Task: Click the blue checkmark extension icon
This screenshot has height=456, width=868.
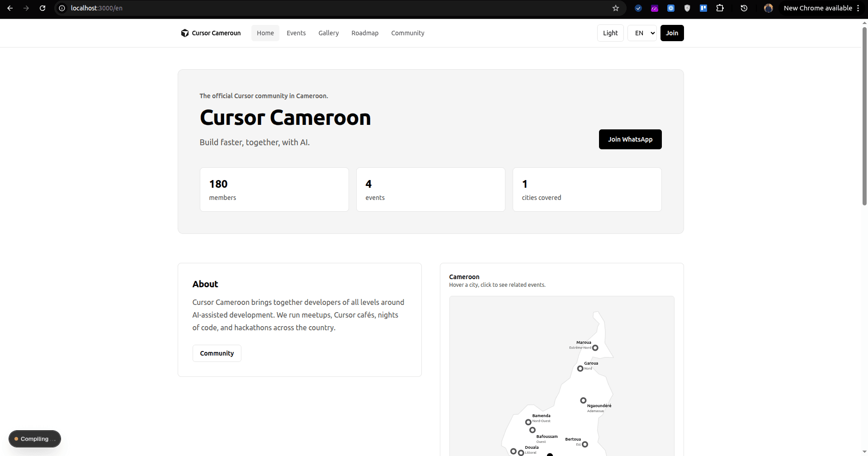Action: (x=638, y=8)
